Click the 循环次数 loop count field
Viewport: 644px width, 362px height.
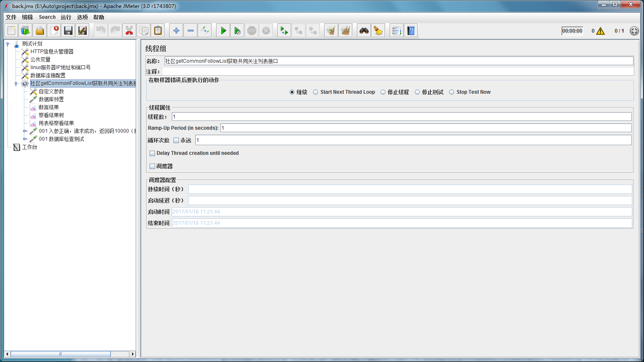[x=413, y=140]
